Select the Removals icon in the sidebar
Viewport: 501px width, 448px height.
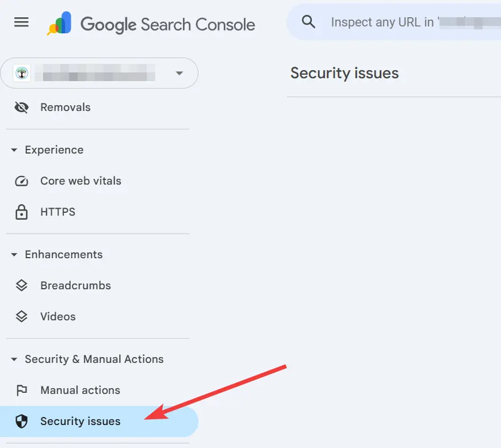(x=21, y=107)
